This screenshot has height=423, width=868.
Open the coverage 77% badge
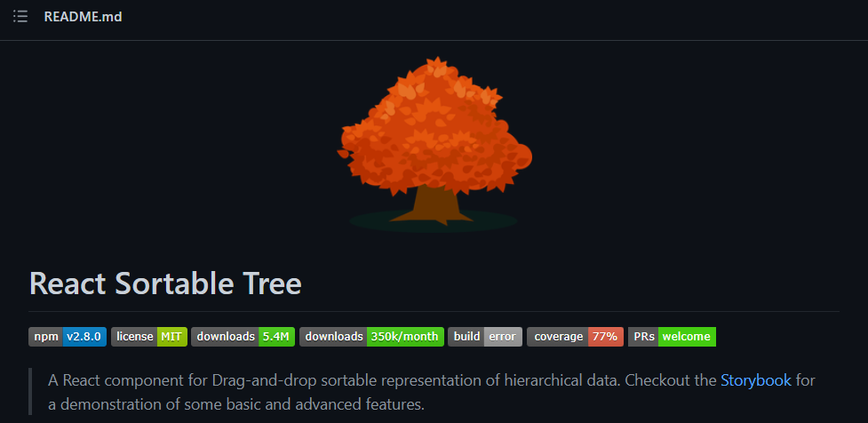click(x=575, y=337)
